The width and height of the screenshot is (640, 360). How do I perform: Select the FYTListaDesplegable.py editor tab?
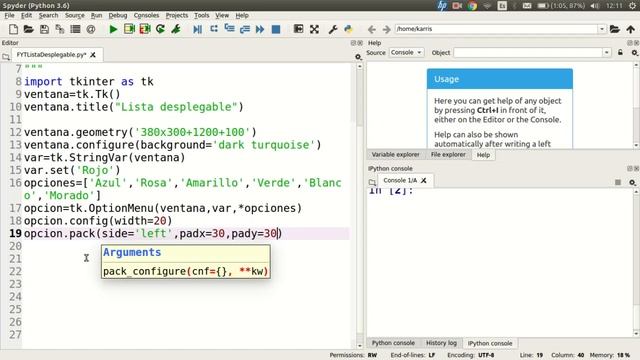tap(51, 55)
